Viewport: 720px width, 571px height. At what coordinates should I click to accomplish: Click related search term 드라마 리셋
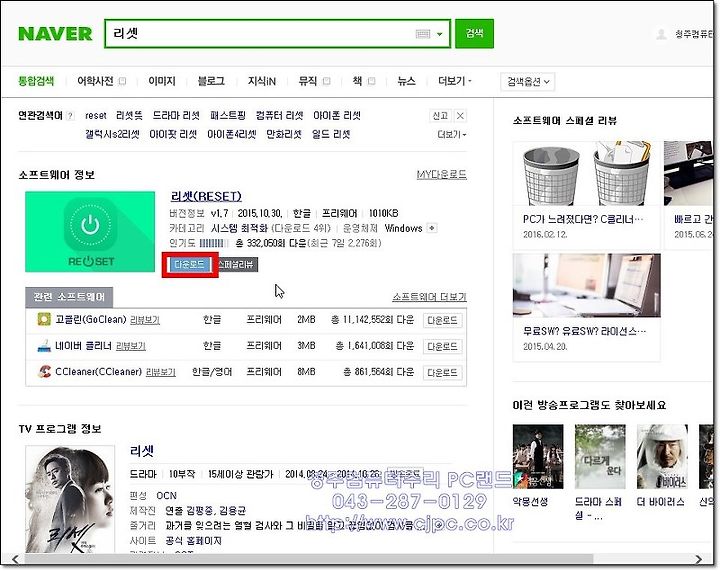point(176,116)
